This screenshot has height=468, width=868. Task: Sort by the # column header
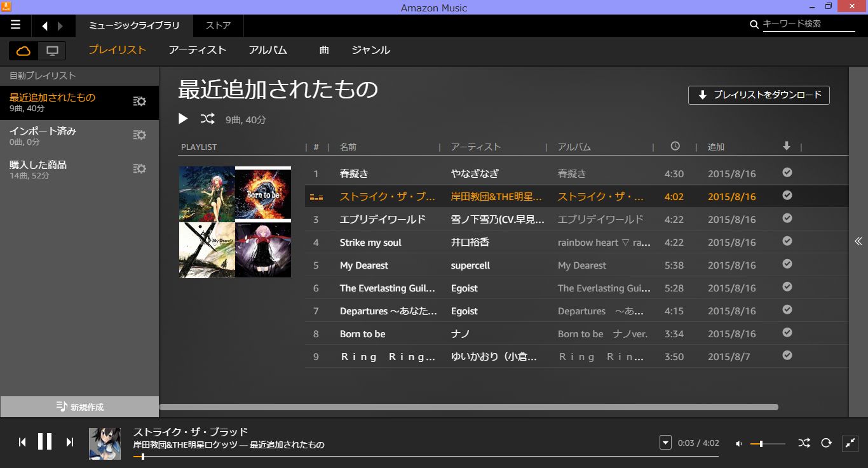tap(316, 147)
